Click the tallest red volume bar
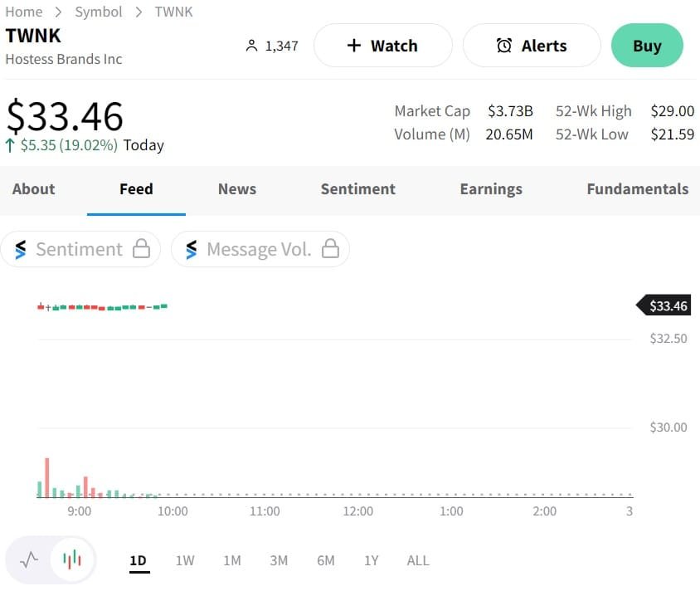Screen dimensions: 700x591 pos(47,477)
